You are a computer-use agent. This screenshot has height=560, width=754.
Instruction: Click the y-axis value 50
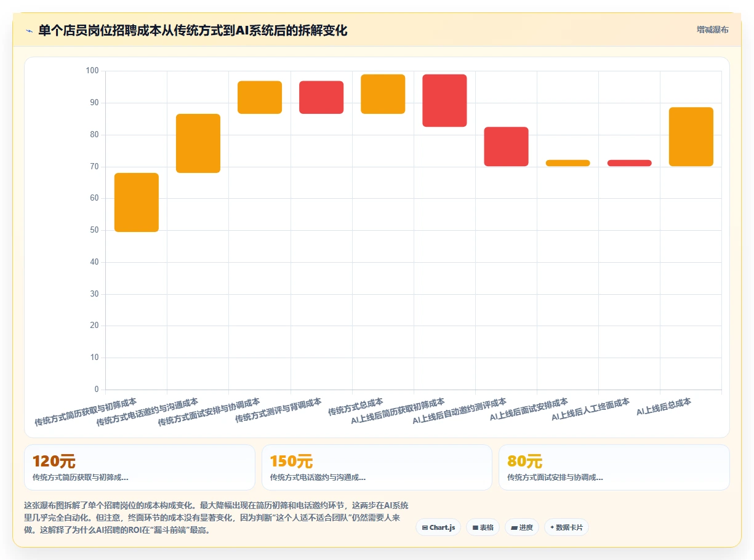pos(94,230)
